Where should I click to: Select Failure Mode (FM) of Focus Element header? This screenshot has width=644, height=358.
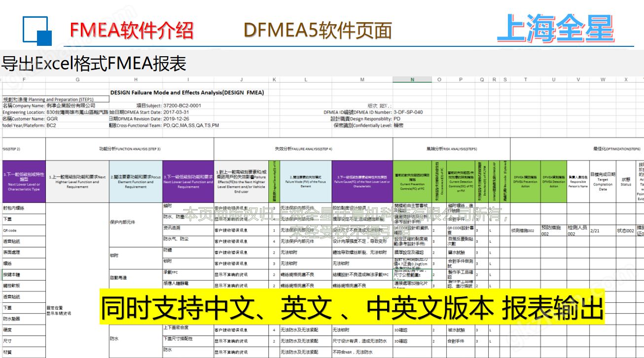pos(306,181)
